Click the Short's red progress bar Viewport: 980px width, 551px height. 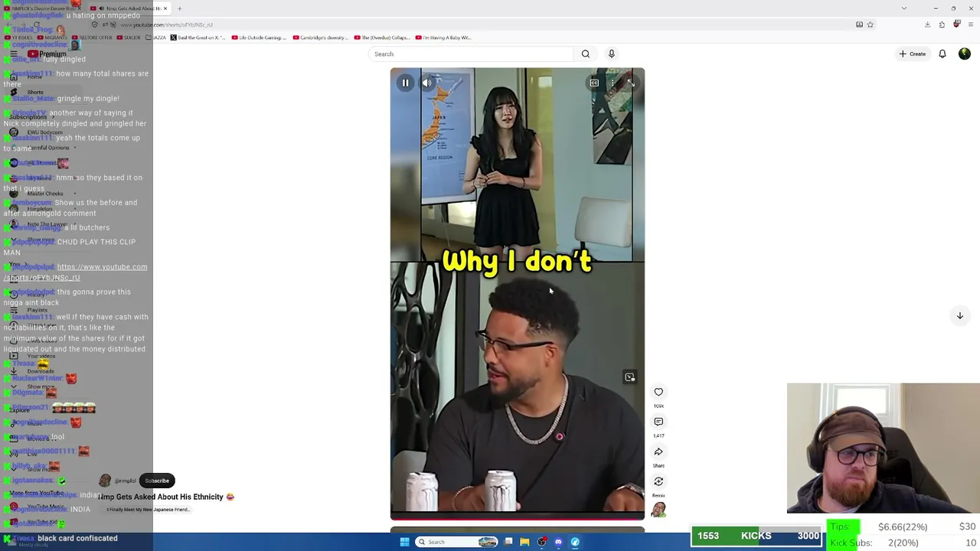click(x=518, y=518)
